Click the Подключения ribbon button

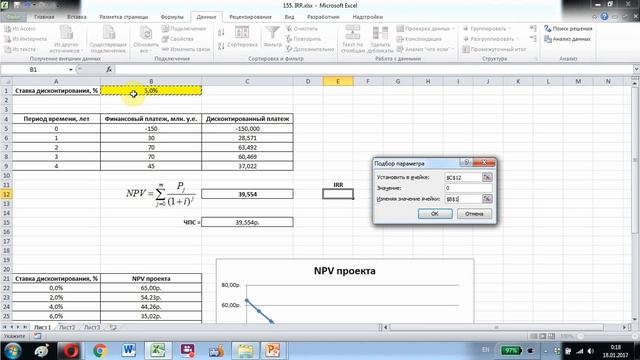(184, 29)
